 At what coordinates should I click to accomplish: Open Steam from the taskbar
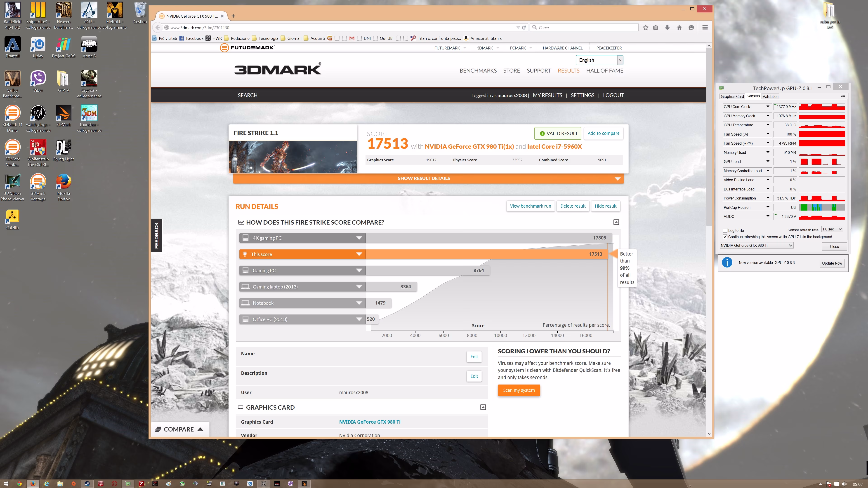87,484
